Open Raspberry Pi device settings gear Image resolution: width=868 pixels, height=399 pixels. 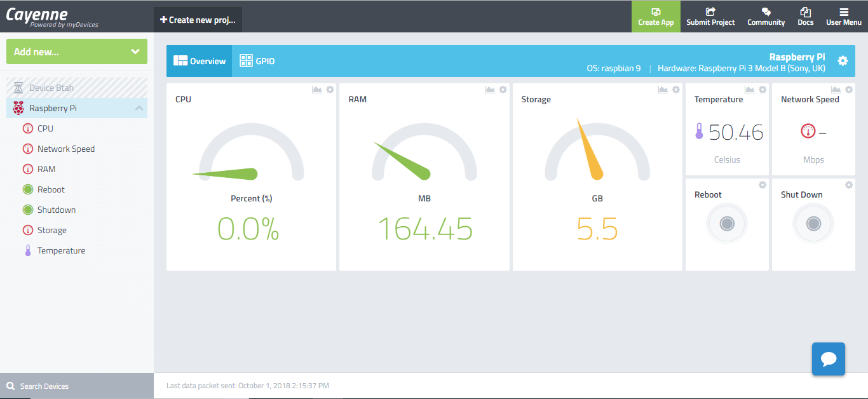click(843, 61)
